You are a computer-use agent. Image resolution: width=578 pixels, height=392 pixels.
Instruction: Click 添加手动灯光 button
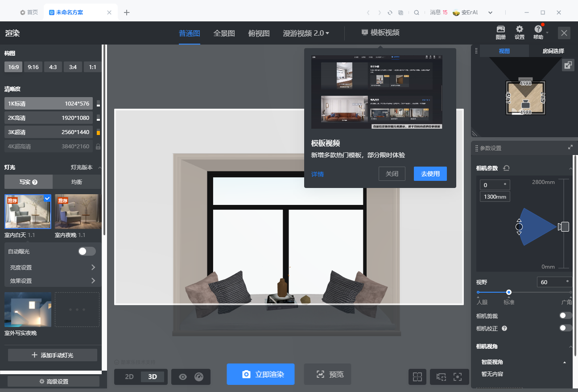pos(53,355)
